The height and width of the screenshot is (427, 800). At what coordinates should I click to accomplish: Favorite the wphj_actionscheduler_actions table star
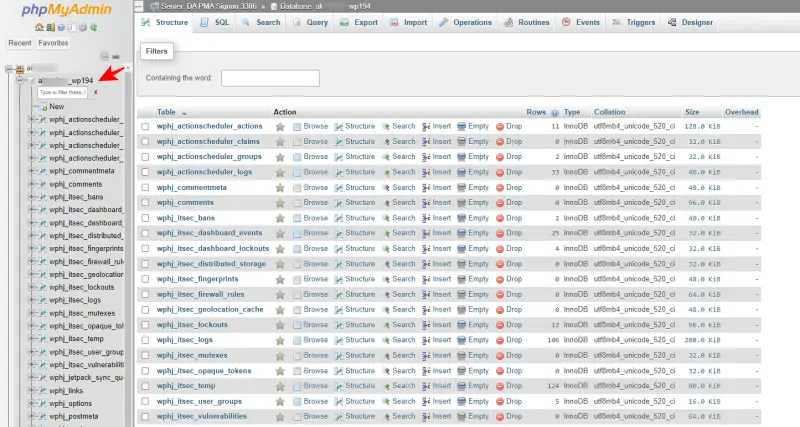pyautogui.click(x=280, y=127)
